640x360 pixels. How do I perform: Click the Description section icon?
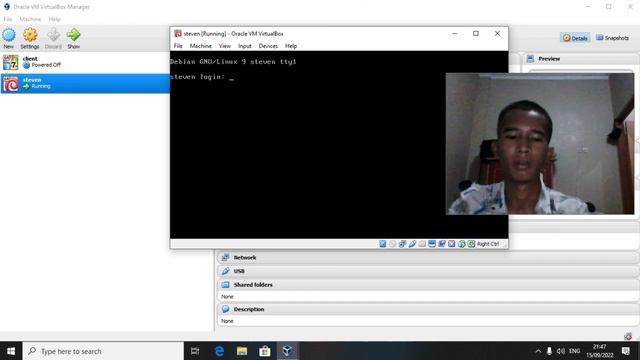point(225,309)
